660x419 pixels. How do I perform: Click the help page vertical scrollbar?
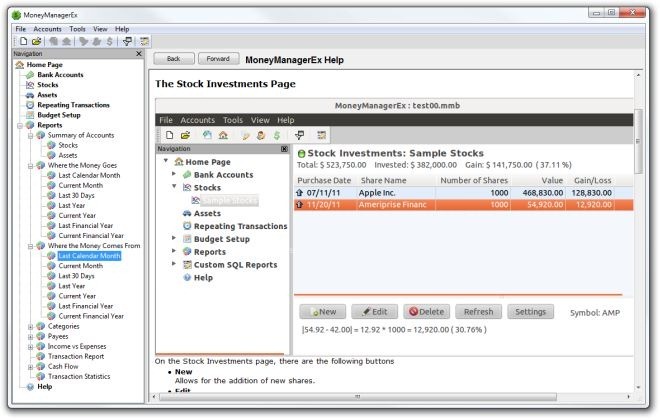click(x=638, y=230)
